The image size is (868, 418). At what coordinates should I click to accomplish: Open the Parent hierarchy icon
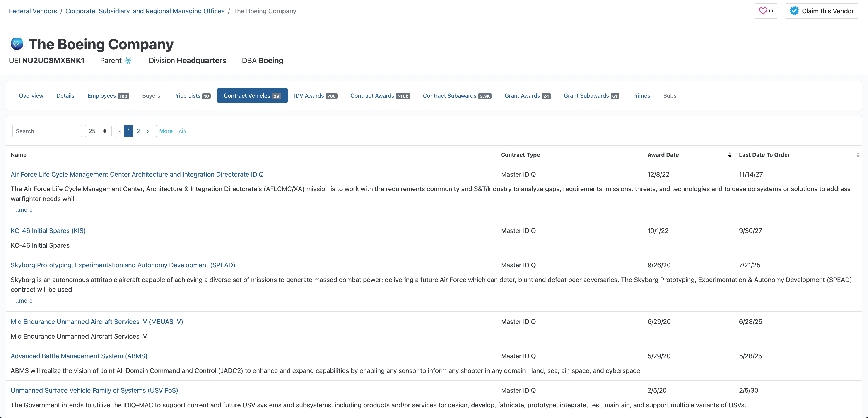click(x=128, y=61)
